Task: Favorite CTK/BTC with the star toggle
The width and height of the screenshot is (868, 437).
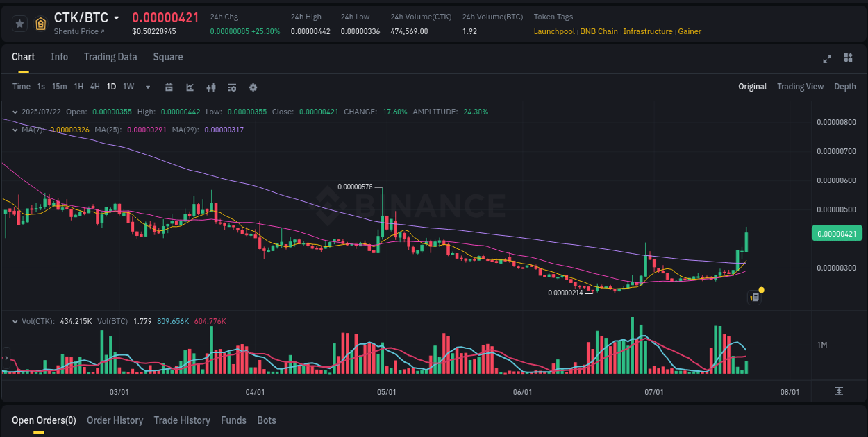Action: (19, 23)
